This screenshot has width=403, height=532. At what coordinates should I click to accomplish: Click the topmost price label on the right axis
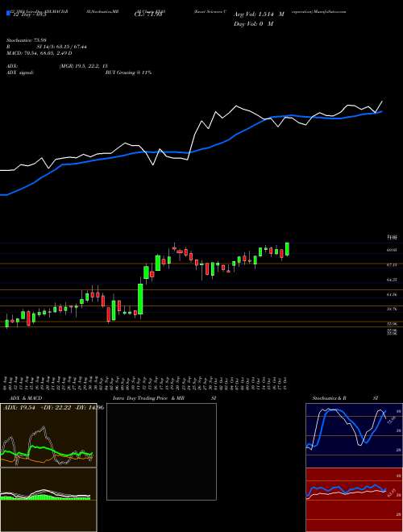pyautogui.click(x=393, y=238)
